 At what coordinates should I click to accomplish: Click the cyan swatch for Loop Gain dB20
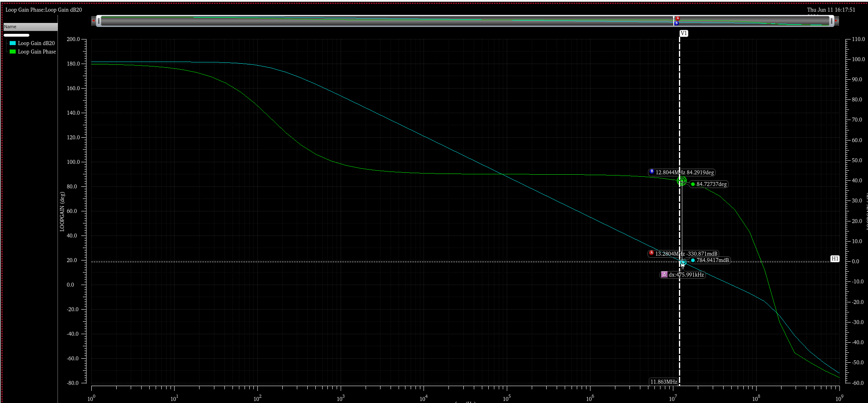[x=12, y=43]
